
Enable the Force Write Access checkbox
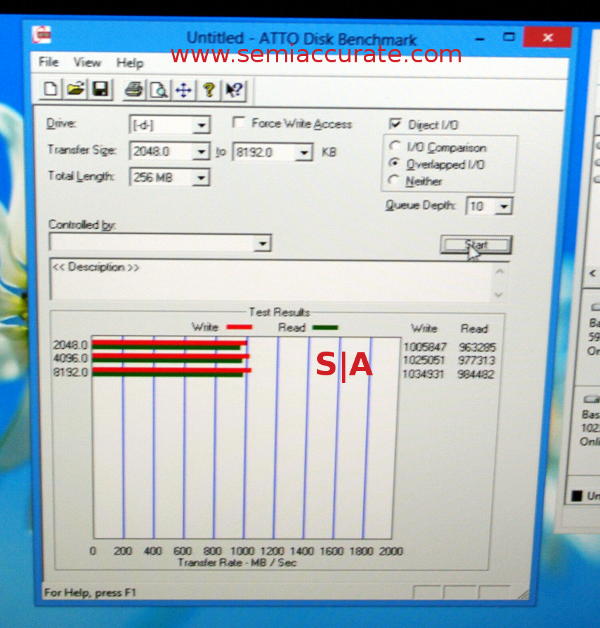(240, 123)
